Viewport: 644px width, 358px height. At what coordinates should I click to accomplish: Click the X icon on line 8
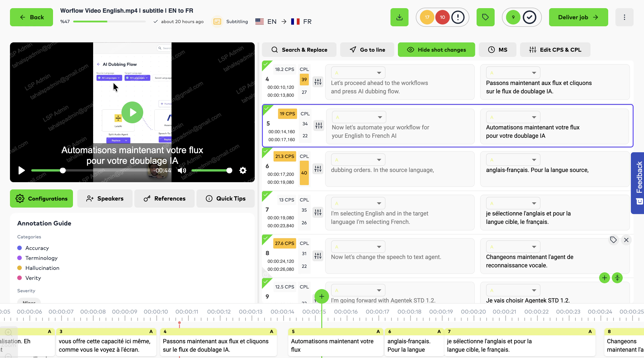[x=626, y=240]
